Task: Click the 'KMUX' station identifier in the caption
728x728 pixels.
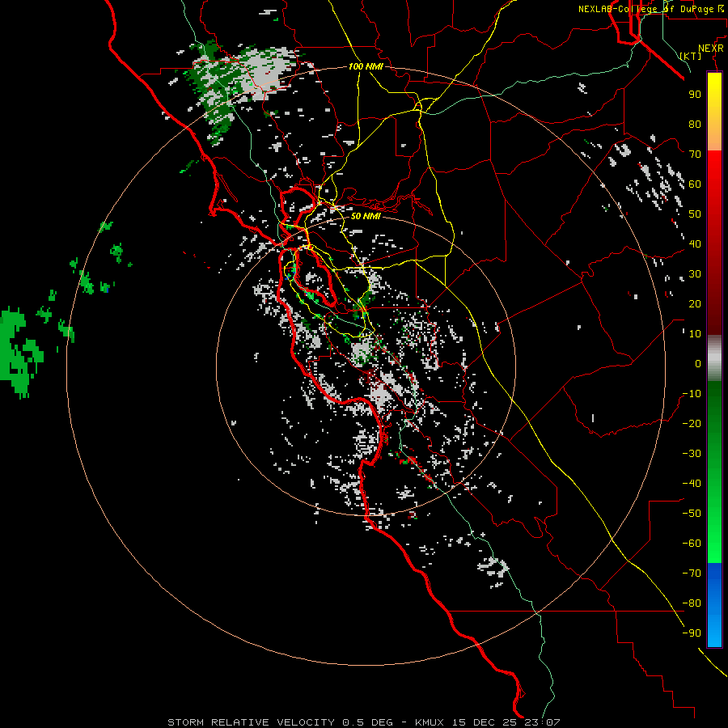Action: [x=430, y=722]
